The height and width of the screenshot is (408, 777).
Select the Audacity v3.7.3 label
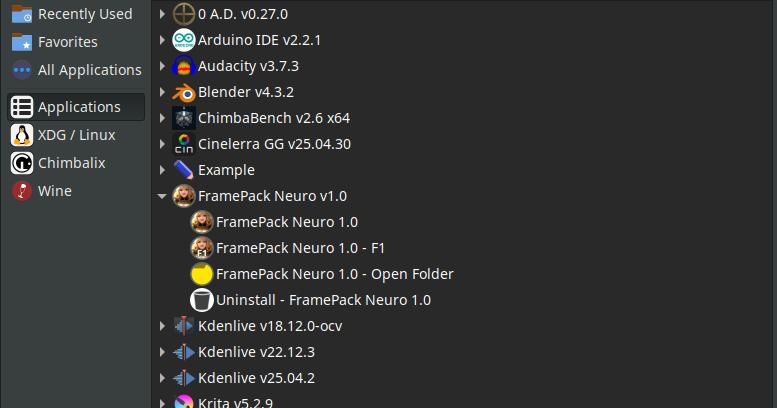tap(248, 66)
